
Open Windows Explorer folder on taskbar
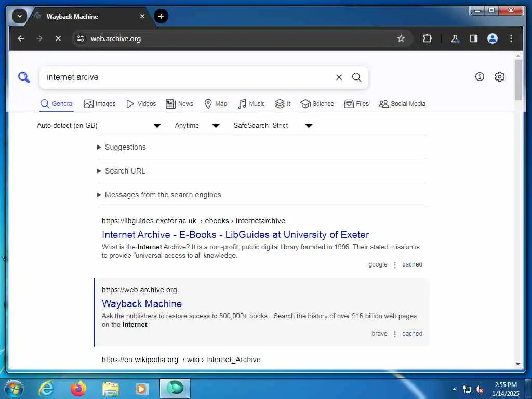point(111,389)
